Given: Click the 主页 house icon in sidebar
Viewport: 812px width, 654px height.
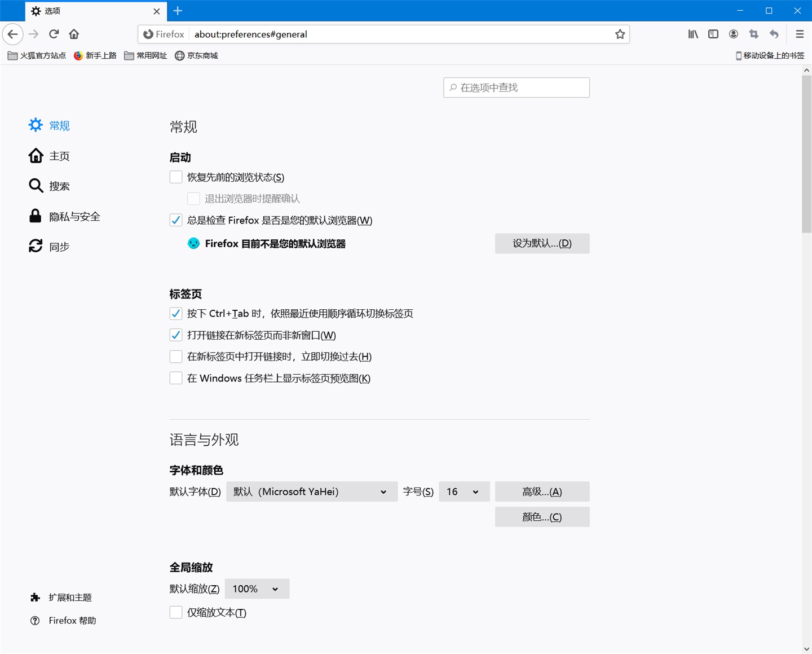Looking at the screenshot, I should click(x=36, y=156).
